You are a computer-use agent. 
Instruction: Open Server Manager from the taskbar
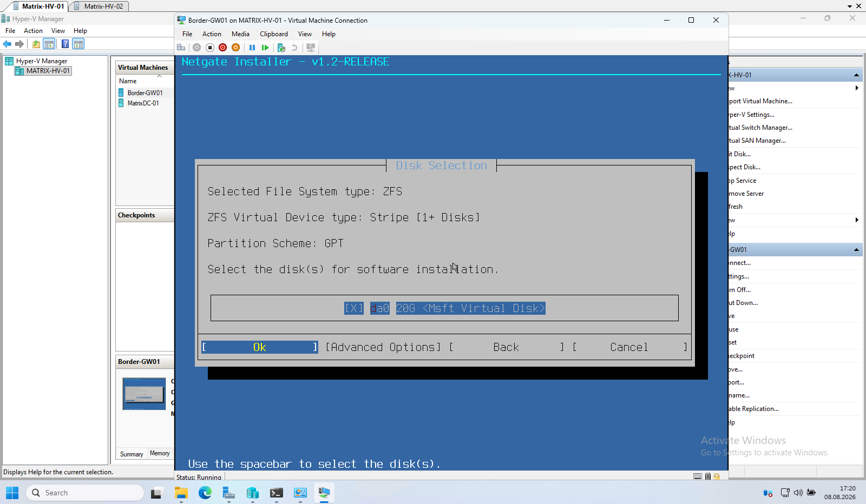pyautogui.click(x=228, y=493)
